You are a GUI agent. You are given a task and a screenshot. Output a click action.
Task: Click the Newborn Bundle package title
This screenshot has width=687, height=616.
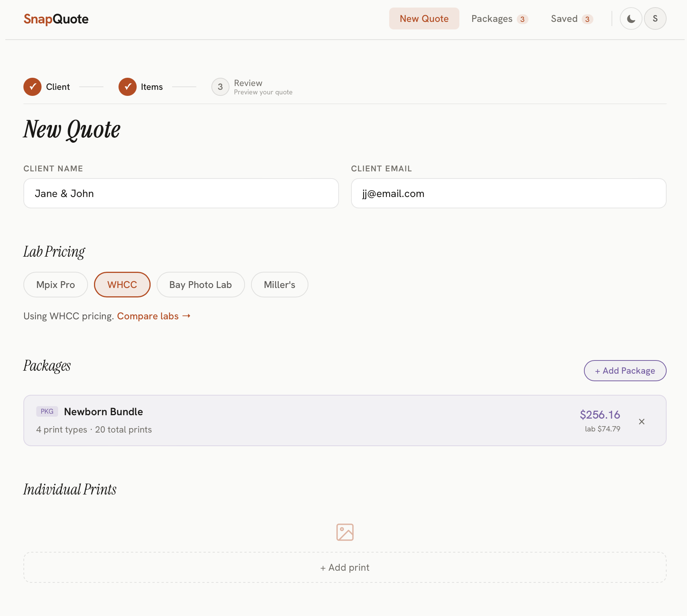coord(103,411)
